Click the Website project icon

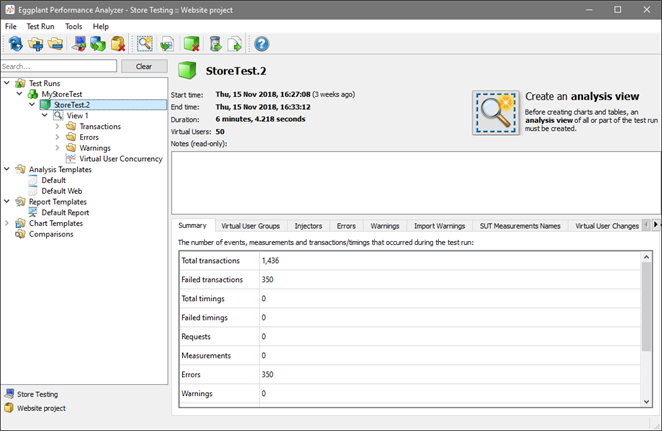click(x=9, y=408)
